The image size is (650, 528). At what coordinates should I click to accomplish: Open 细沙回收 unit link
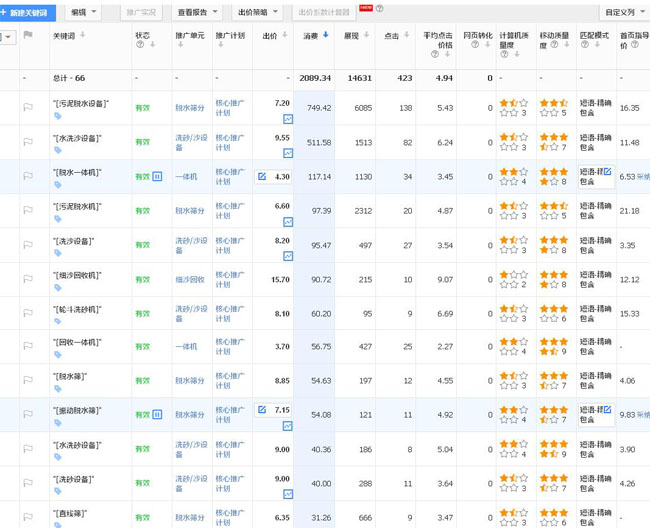pos(190,280)
